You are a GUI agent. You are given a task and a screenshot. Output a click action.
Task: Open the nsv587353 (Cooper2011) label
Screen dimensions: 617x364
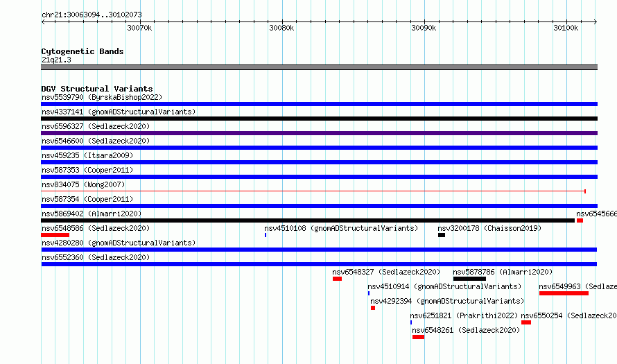(87, 170)
